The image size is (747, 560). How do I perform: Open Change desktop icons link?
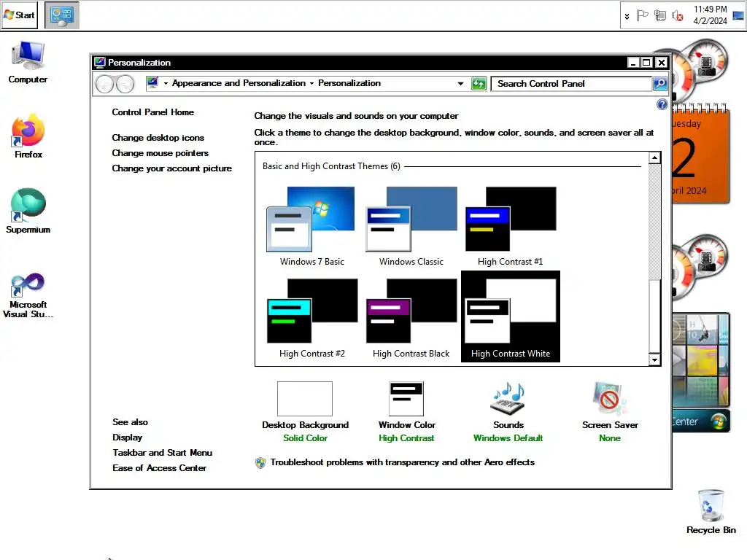pos(158,138)
